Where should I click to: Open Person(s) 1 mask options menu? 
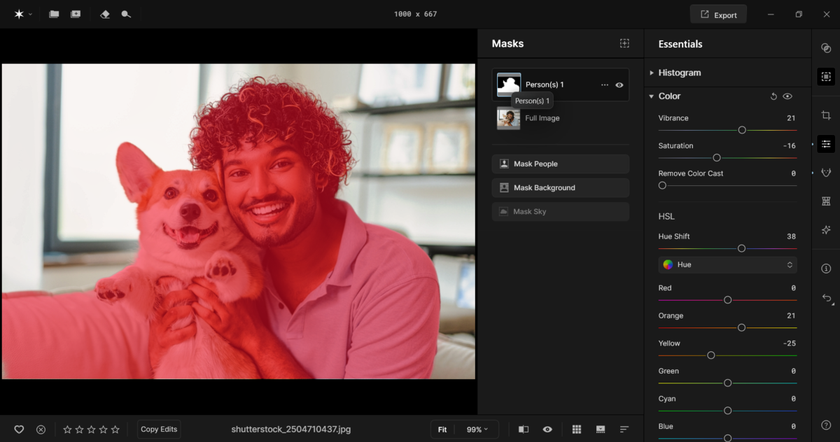605,85
